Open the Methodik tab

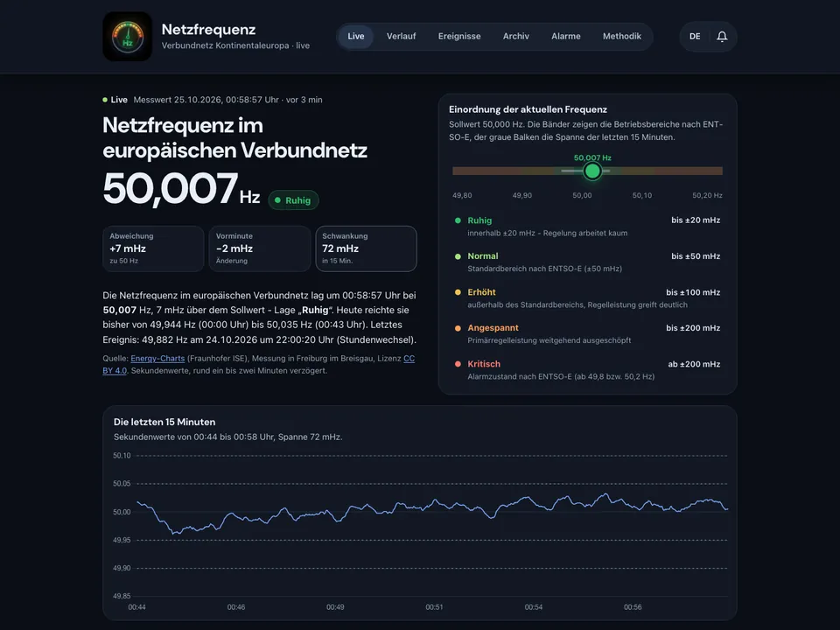tap(621, 37)
